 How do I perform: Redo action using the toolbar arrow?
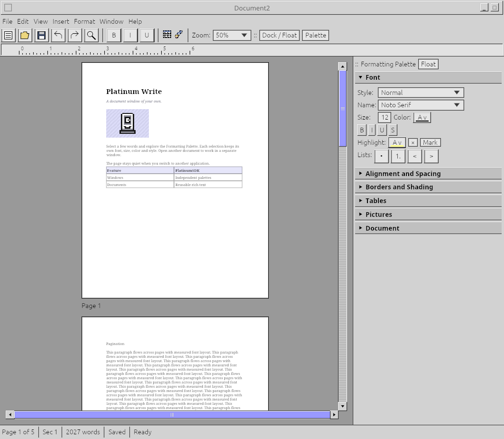(x=74, y=36)
